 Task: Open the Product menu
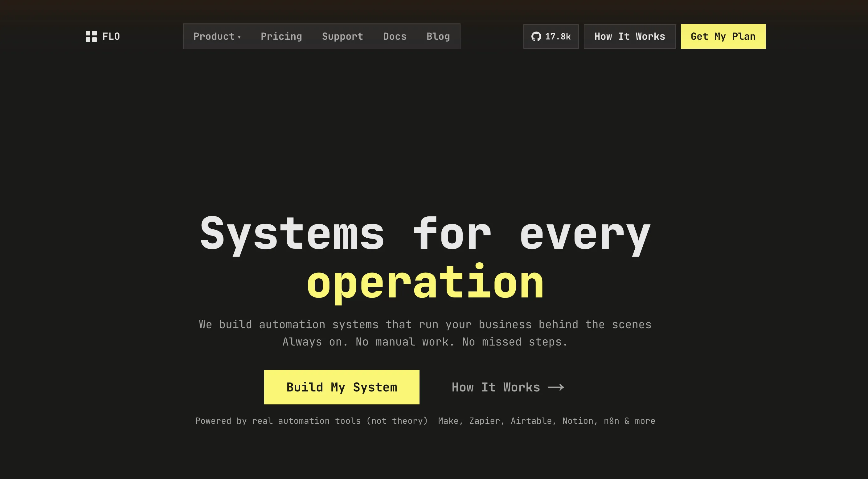pyautogui.click(x=214, y=36)
